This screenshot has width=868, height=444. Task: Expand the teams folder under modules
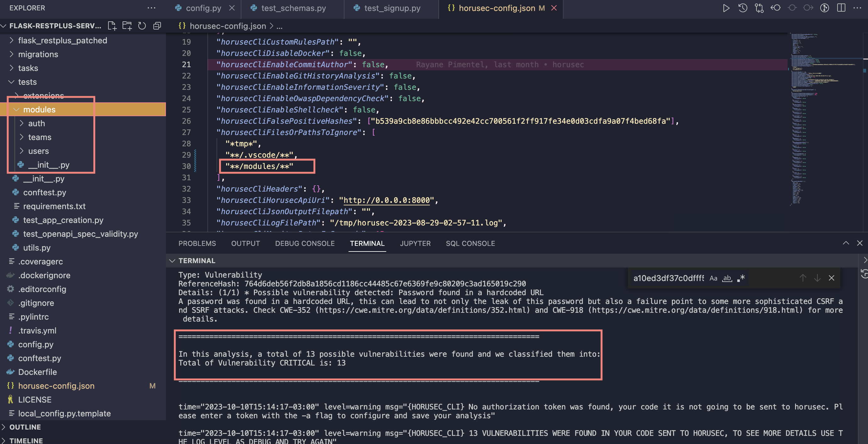point(40,137)
